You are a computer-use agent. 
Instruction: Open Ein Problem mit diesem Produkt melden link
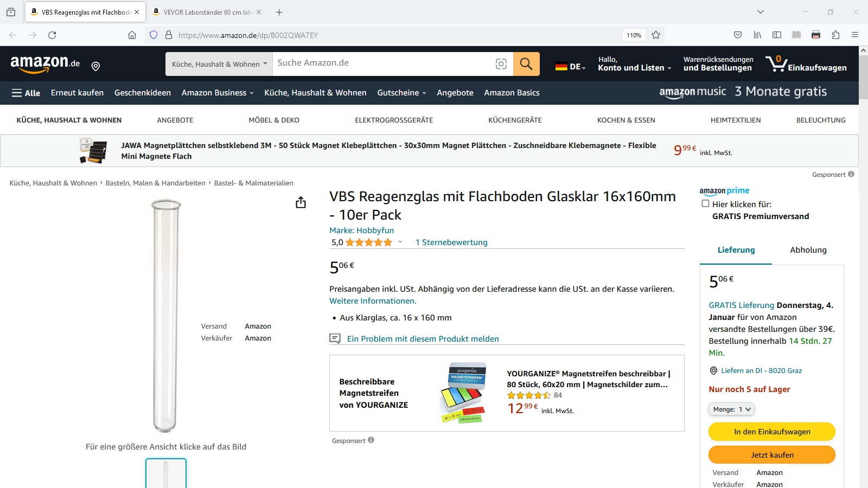(x=423, y=339)
